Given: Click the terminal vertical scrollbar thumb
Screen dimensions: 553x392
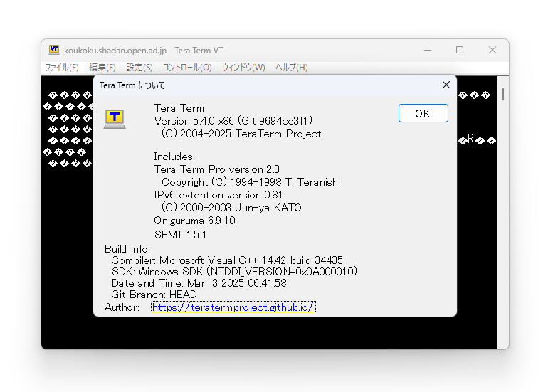Looking at the screenshot, I should 503,94.
